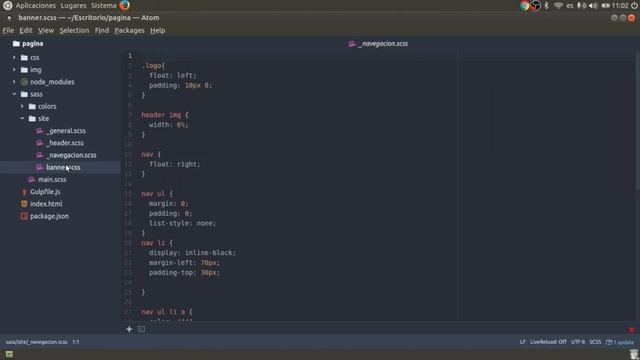Open the Find menu
The width and height of the screenshot is (640, 360).
pyautogui.click(x=102, y=30)
